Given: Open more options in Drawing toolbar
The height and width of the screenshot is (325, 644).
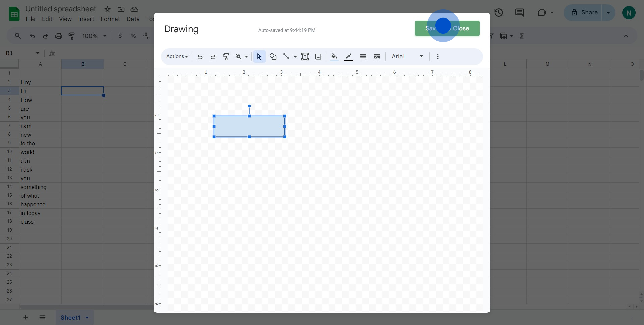Looking at the screenshot, I should (438, 57).
